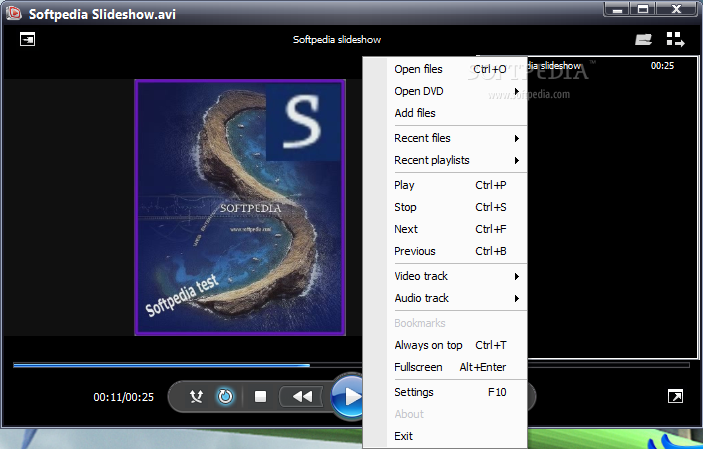Maximize the player window

pyautogui.click(x=643, y=9)
